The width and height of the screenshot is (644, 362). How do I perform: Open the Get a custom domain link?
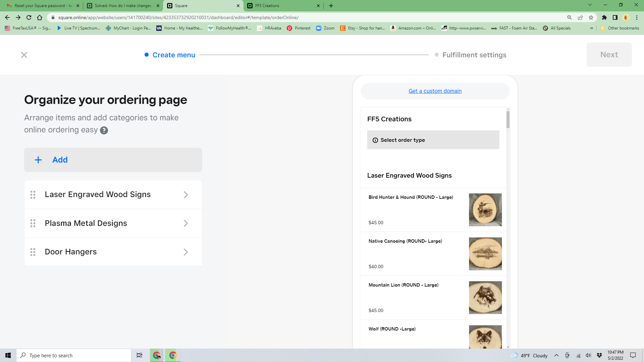point(435,91)
